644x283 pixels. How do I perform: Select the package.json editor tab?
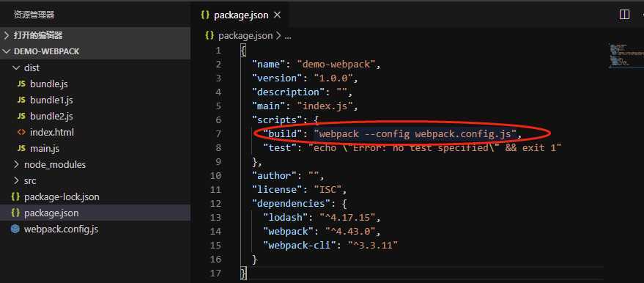241,15
